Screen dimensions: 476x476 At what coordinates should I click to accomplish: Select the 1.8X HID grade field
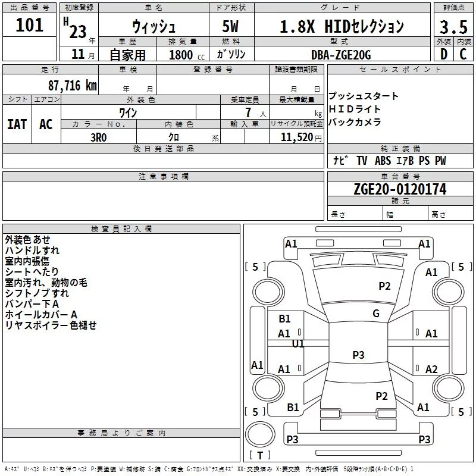342,26
